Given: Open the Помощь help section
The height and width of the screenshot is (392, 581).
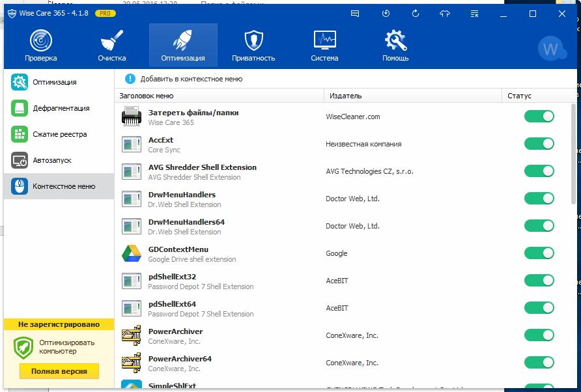Looking at the screenshot, I should 395,46.
